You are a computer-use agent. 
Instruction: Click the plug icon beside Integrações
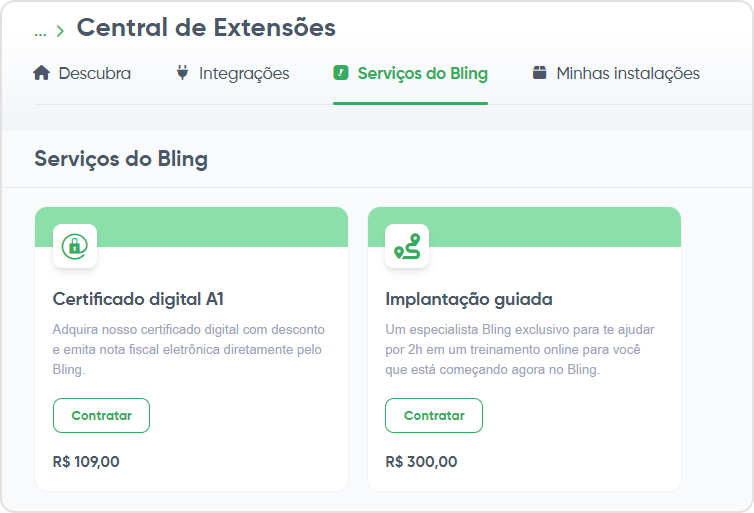pyautogui.click(x=182, y=73)
